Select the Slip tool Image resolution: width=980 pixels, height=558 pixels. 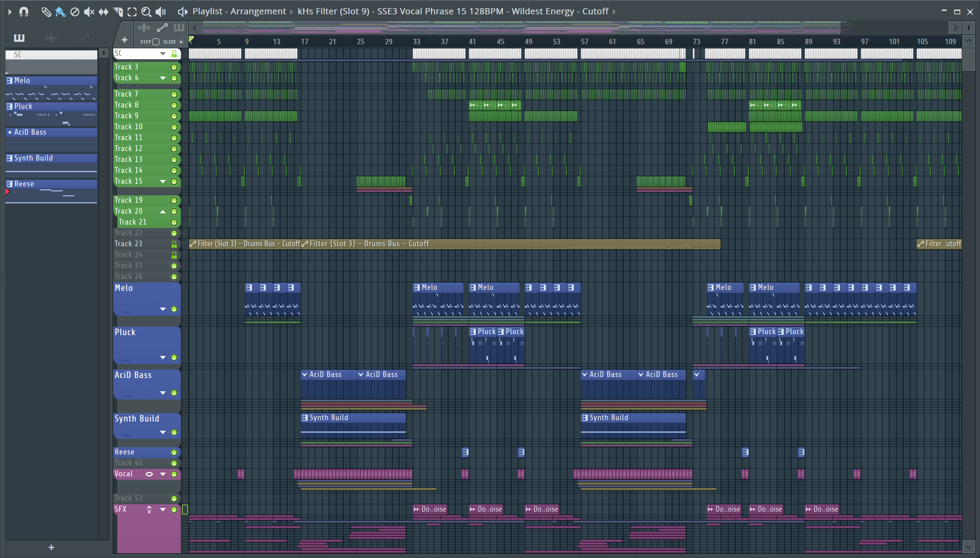pyautogui.click(x=103, y=12)
